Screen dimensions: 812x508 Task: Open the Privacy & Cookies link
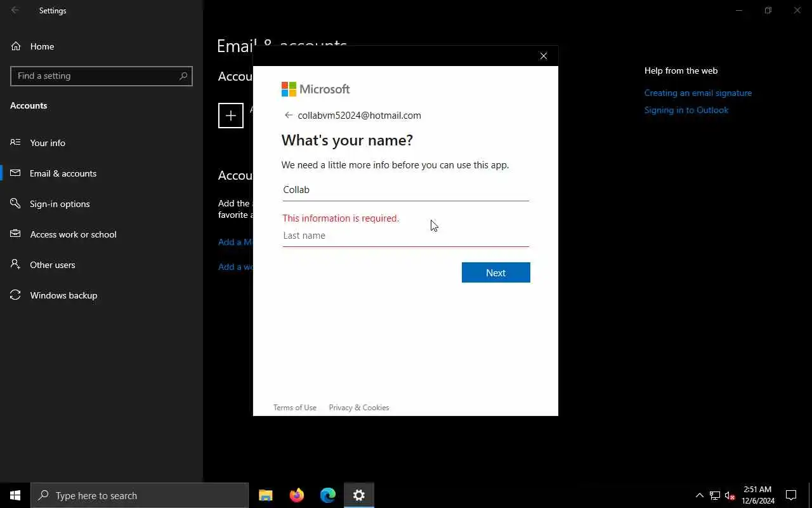[359, 408]
